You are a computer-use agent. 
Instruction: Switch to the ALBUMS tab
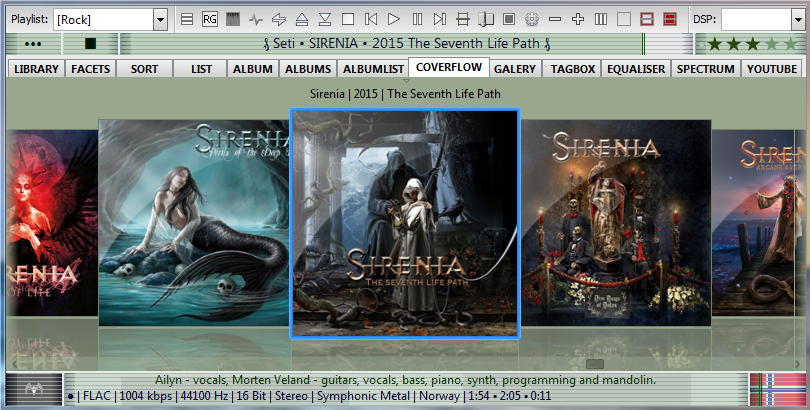(x=308, y=69)
